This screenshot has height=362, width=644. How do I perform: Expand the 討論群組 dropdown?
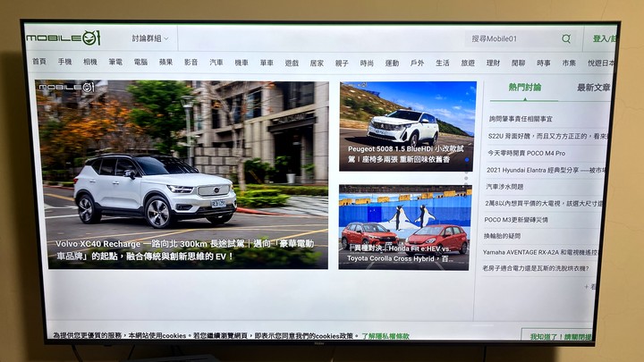tap(150, 38)
